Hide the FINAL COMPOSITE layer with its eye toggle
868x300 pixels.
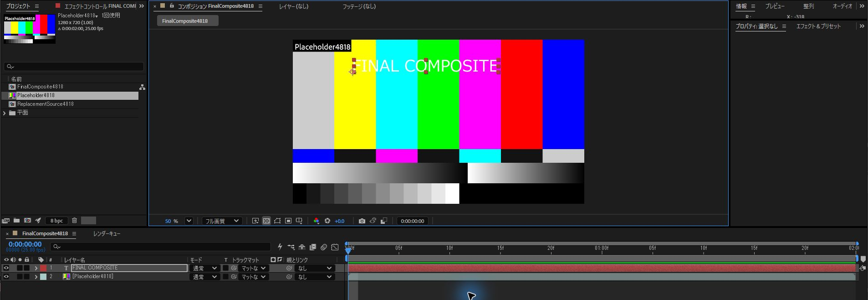click(6, 268)
